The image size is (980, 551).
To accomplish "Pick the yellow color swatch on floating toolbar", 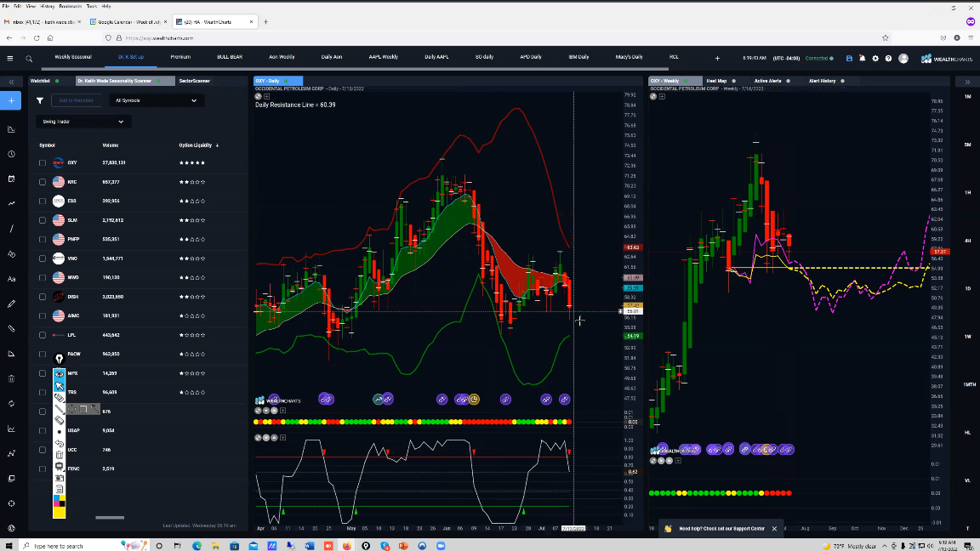I will point(60,513).
